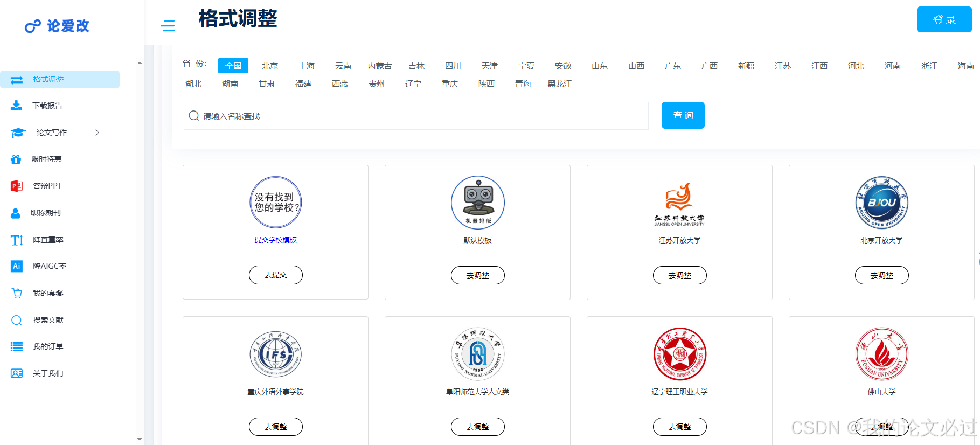Screen dimensions: 980x445
Task: Select the 内蒙古 province filter
Action: point(380,66)
